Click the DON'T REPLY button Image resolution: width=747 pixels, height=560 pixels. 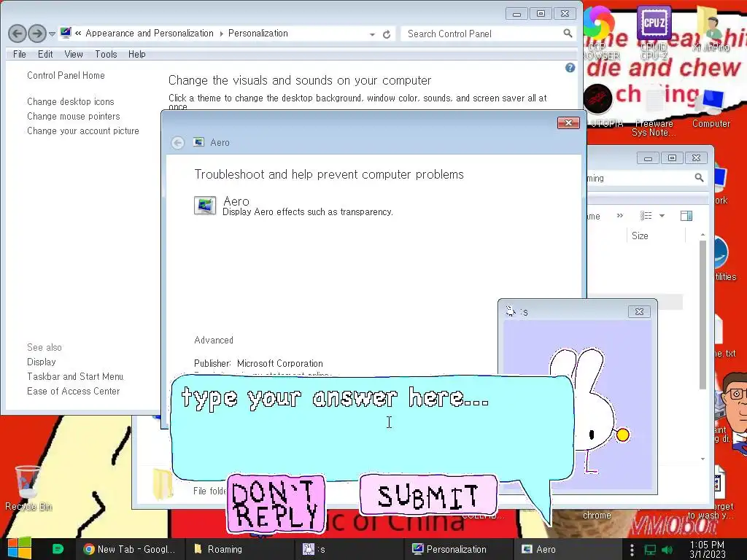click(276, 503)
